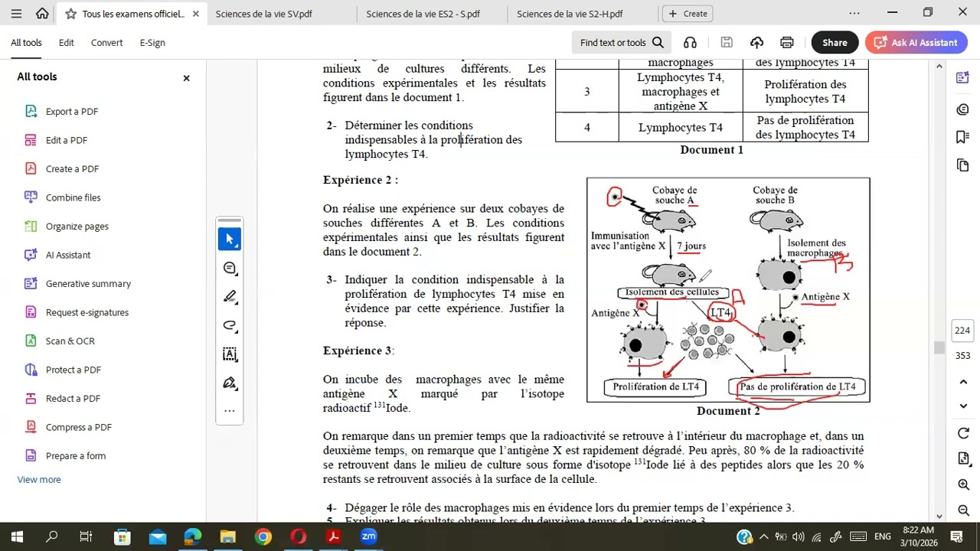
Task: Click the read aloud headphones icon
Action: [690, 43]
